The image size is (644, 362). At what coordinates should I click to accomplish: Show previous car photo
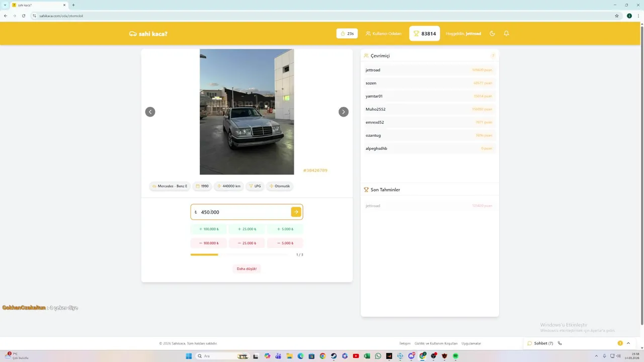tap(150, 112)
